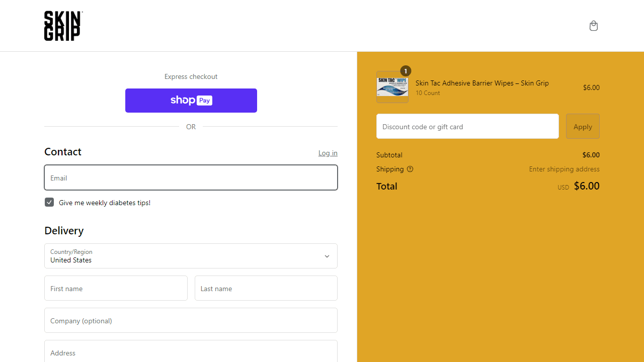The image size is (644, 362).
Task: Click the Log in link
Action: click(x=328, y=153)
